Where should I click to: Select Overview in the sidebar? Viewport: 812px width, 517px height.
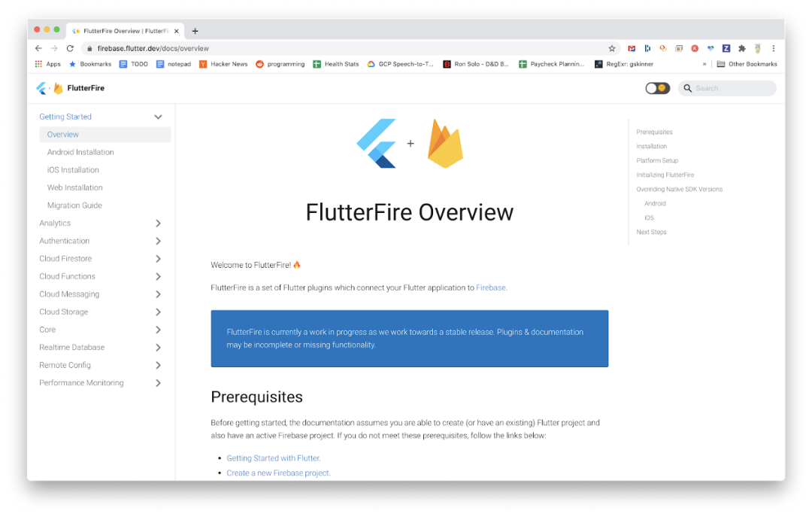pyautogui.click(x=105, y=134)
